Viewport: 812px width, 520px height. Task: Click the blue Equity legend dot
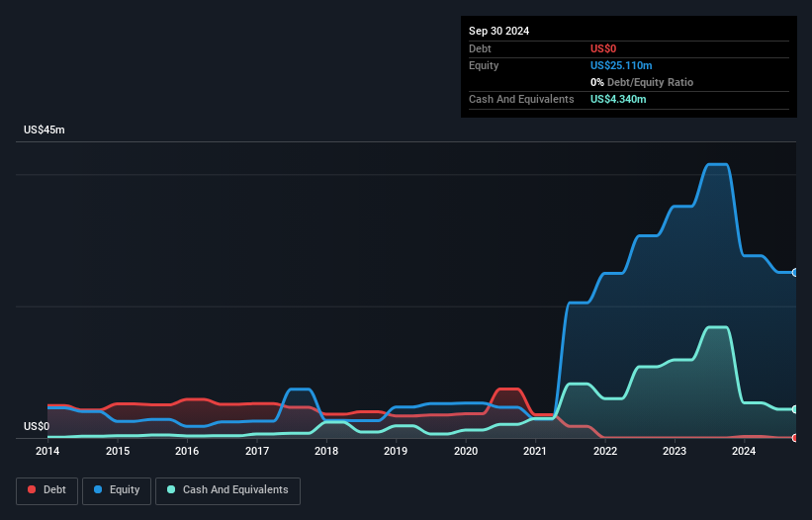tap(98, 489)
